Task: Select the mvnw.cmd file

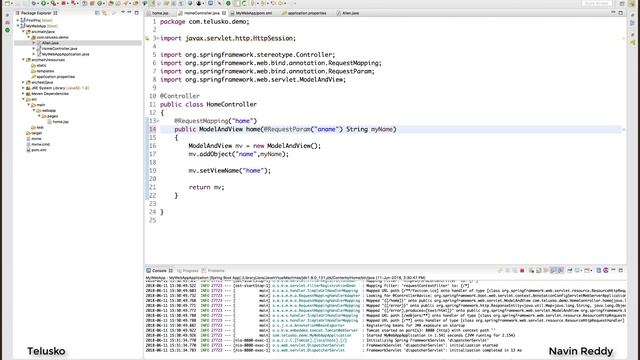Action: tap(40, 144)
